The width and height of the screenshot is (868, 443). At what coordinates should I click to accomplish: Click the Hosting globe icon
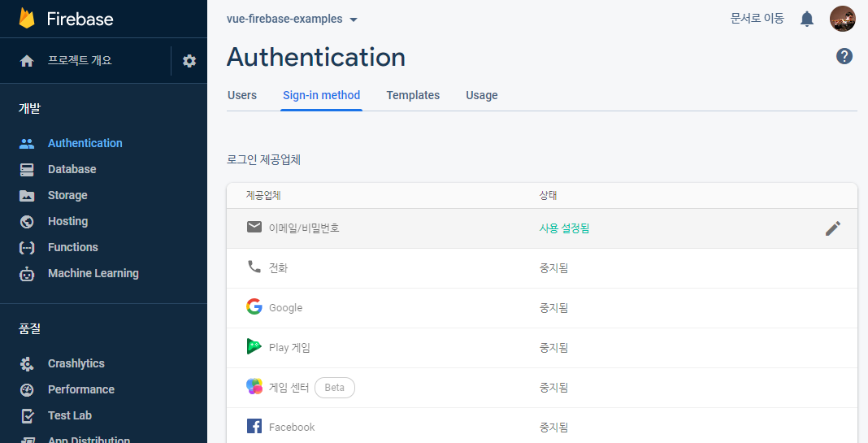point(27,221)
